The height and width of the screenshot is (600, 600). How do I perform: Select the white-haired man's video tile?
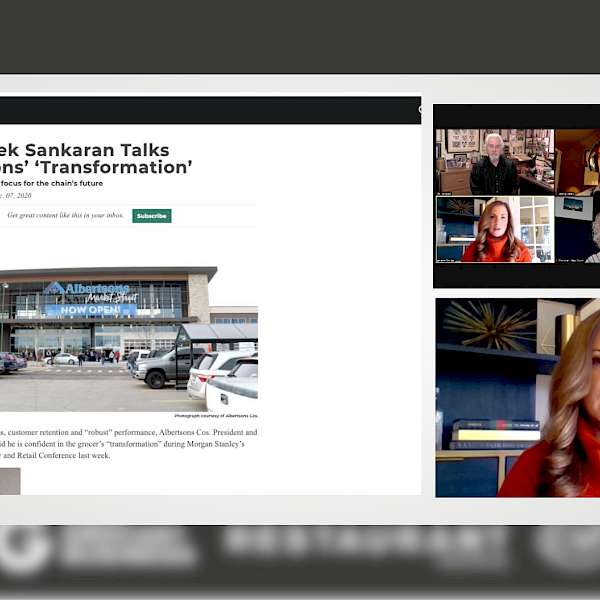pos(495,162)
